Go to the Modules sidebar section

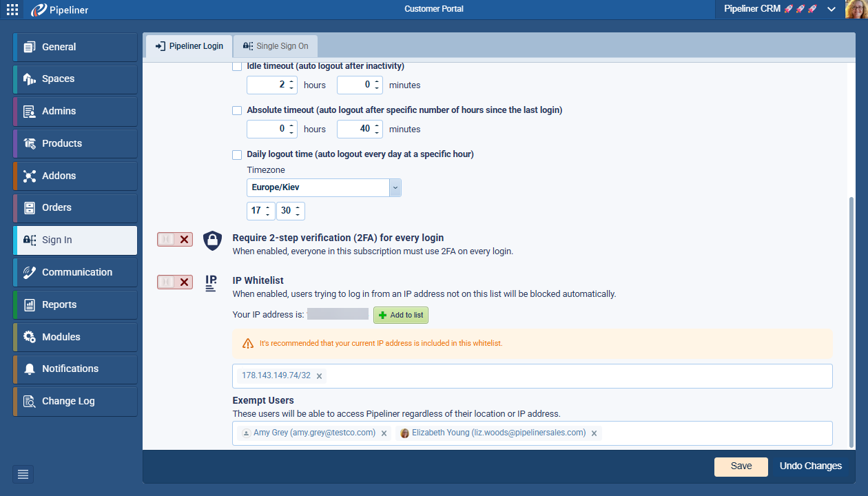pyautogui.click(x=75, y=337)
